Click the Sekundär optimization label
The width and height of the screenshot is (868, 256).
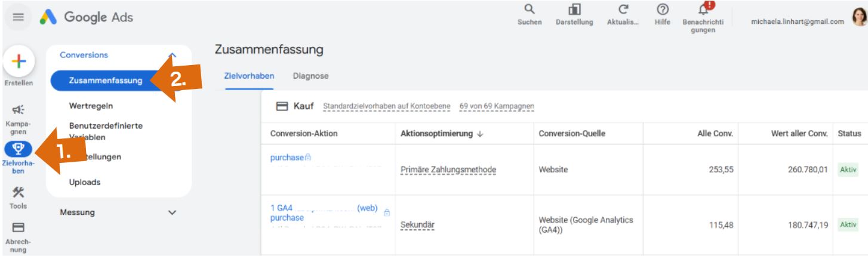[x=417, y=225]
